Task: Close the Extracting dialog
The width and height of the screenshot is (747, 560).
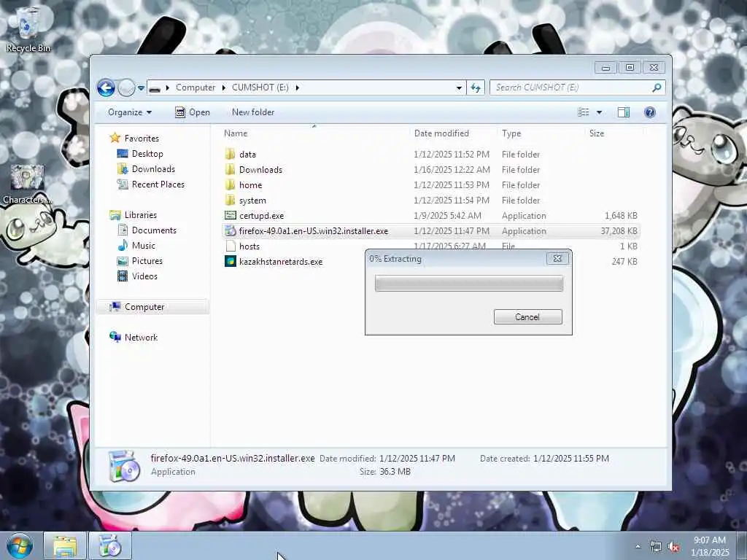Action: [557, 259]
